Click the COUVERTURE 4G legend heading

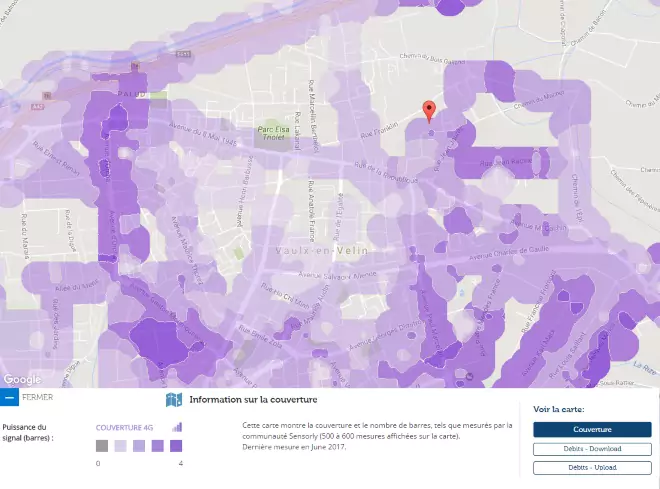coord(125,427)
